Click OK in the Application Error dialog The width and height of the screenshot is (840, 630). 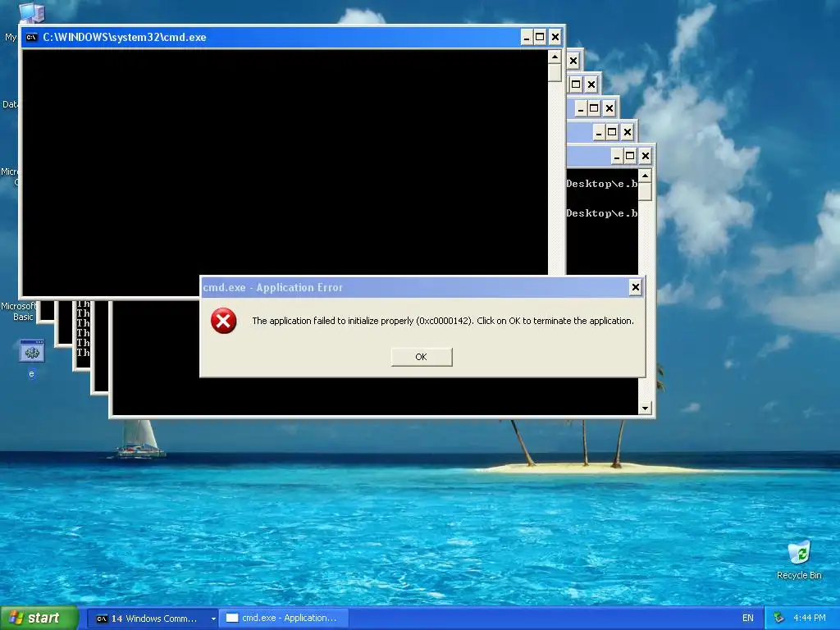(x=422, y=357)
